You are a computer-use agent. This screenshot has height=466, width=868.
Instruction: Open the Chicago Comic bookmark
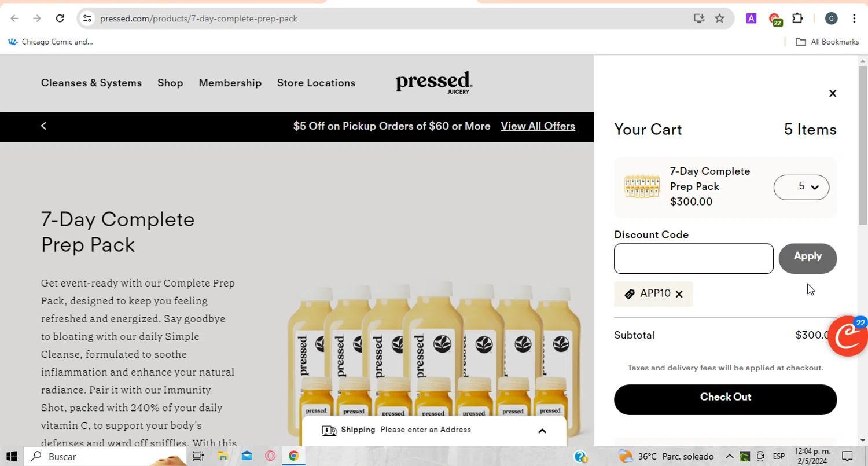(50, 42)
